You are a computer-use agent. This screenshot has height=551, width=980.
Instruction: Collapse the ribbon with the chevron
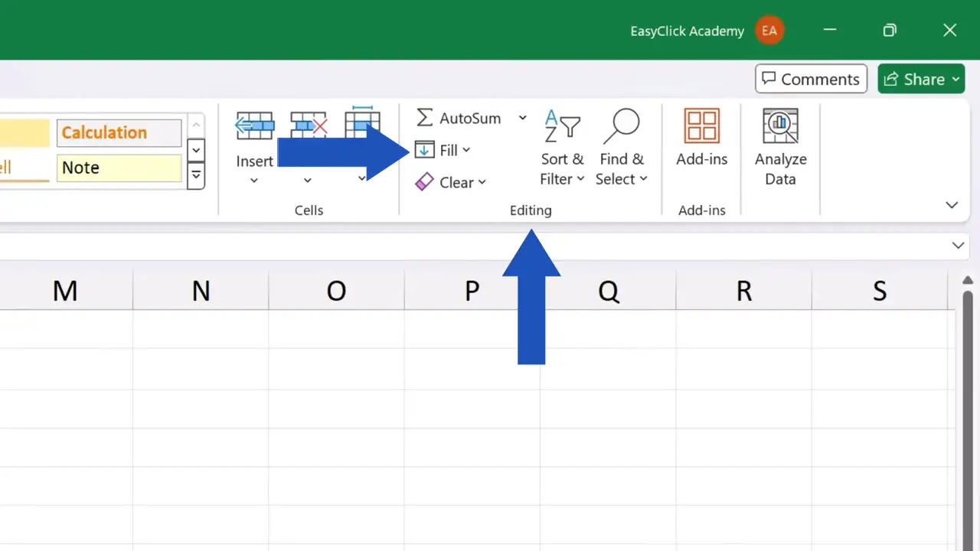click(952, 205)
